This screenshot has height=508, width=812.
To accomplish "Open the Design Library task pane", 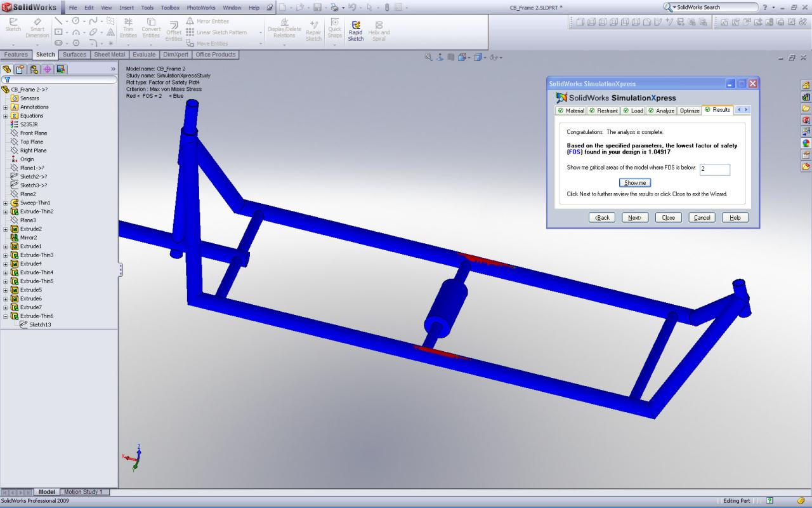I will click(x=806, y=97).
